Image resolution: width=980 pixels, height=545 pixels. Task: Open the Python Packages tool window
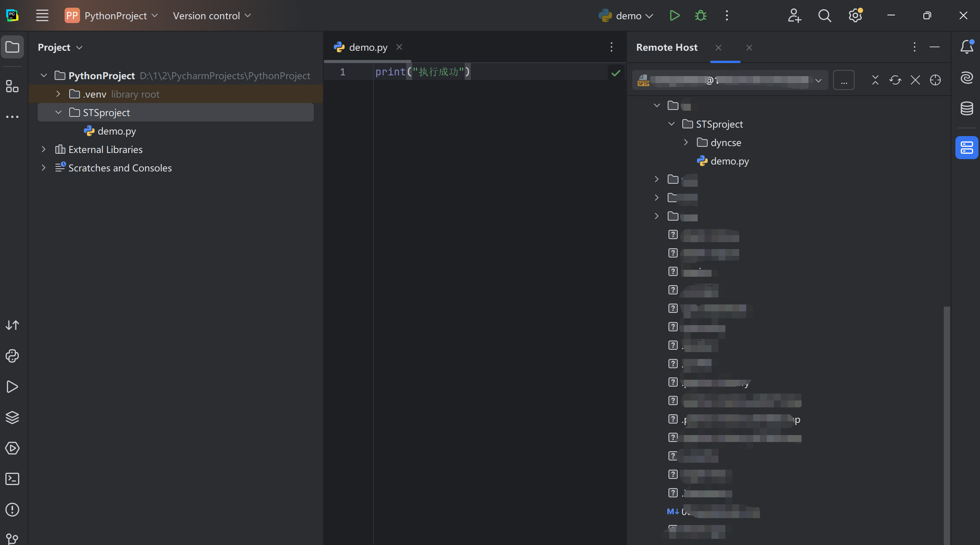pos(12,356)
